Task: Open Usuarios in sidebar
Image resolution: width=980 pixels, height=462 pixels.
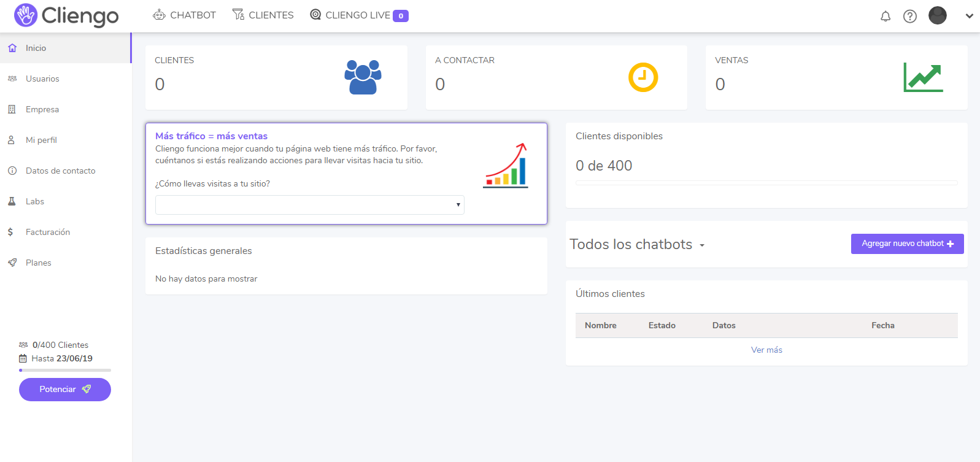Action: [65, 79]
